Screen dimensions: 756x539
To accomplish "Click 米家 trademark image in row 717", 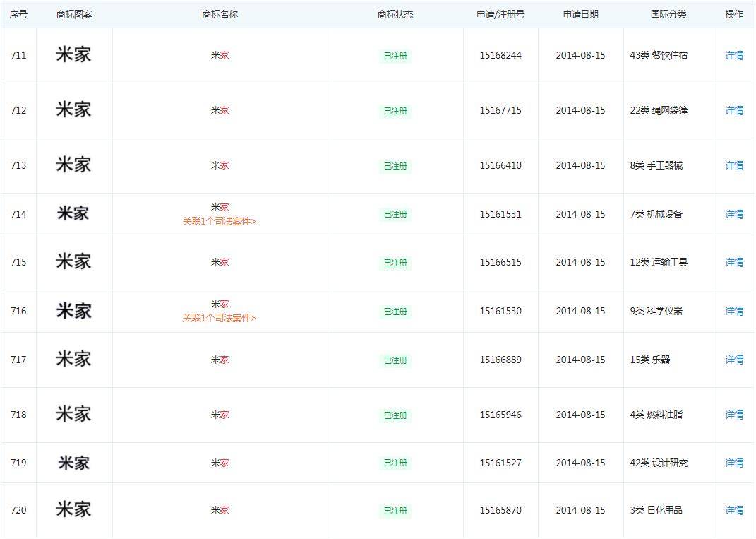I will click(x=74, y=359).
